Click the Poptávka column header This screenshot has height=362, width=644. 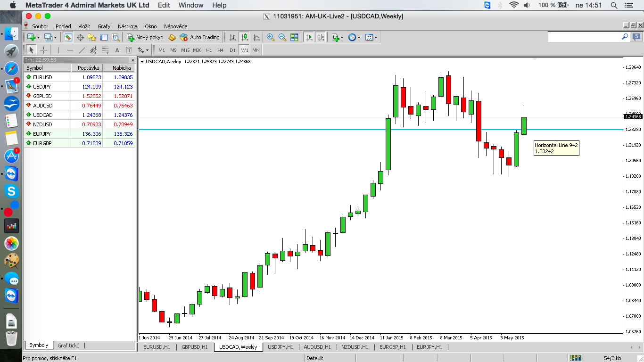pos(87,68)
